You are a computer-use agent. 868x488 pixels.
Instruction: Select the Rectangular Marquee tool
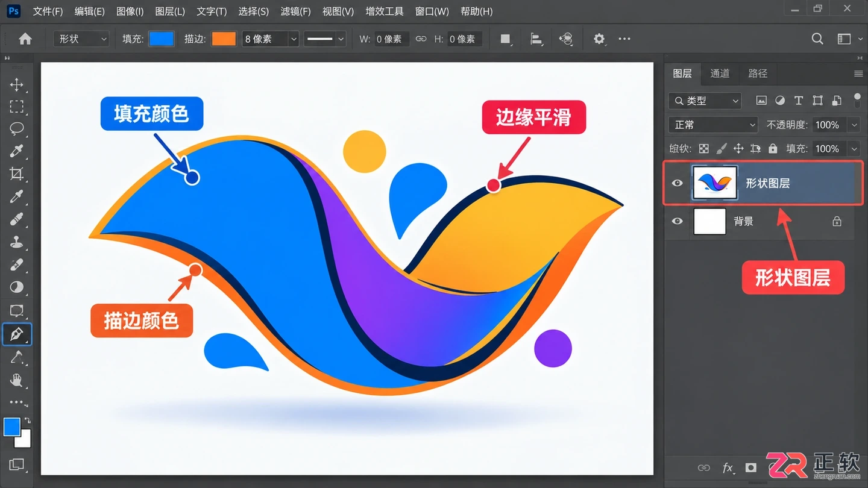coord(16,107)
